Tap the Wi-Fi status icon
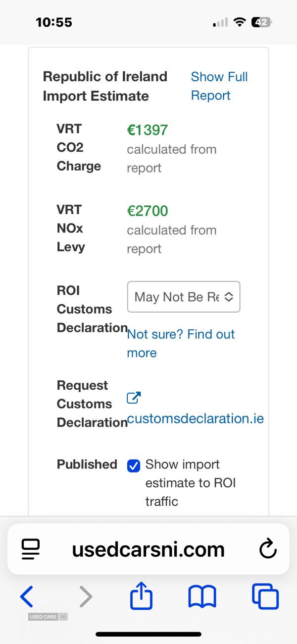Viewport: 297px width, 644px height. click(x=240, y=22)
